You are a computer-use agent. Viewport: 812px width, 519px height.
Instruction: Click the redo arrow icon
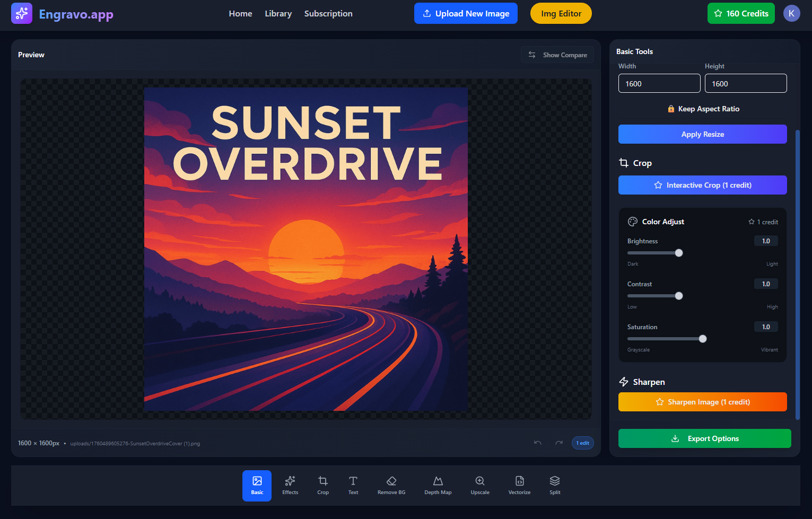559,443
